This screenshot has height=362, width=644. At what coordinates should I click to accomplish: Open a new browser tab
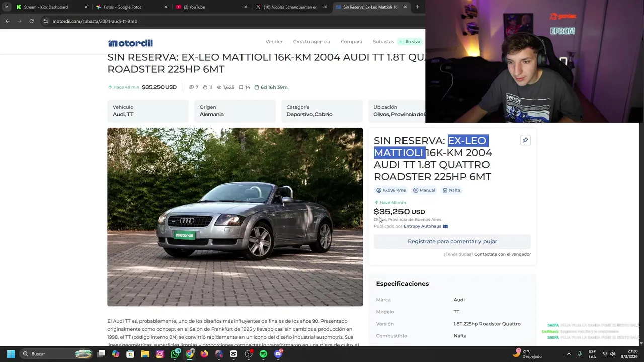pyautogui.click(x=417, y=7)
